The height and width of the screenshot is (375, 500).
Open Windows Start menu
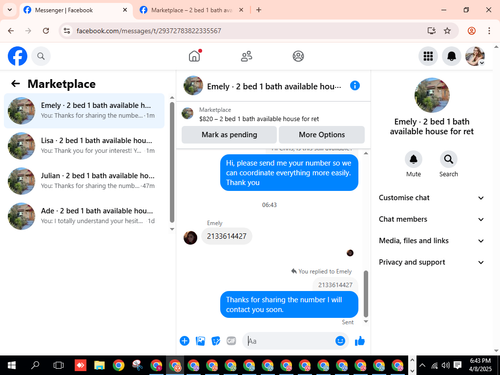[x=12, y=365]
